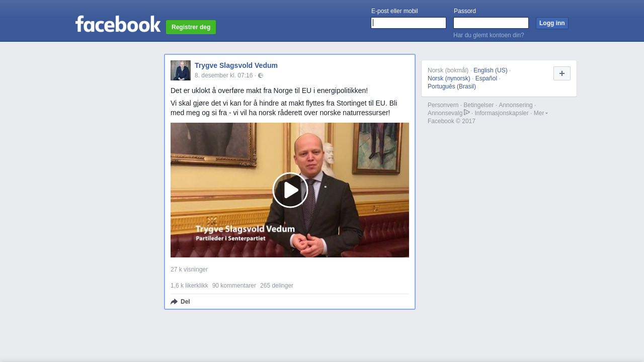
Task: Click the Del share arrow icon
Action: pyautogui.click(x=174, y=302)
